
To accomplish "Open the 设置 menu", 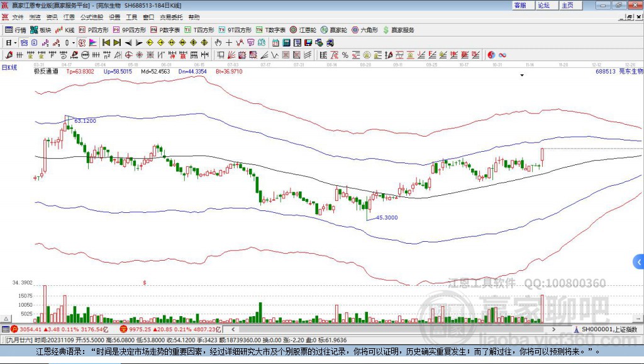I will coord(114,17).
